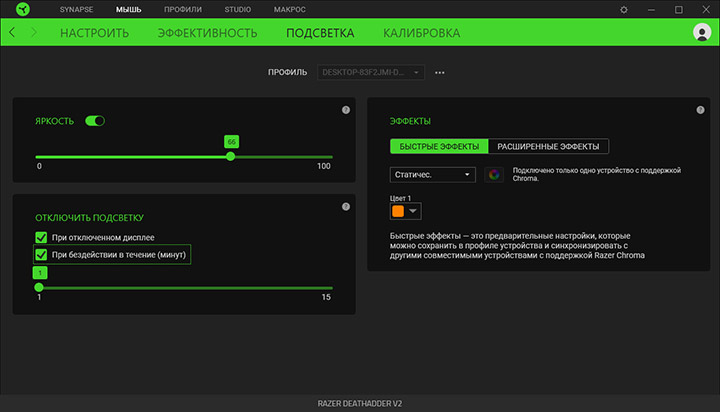
Task: Expand the Цвет 1 color arrow
Action: point(413,211)
